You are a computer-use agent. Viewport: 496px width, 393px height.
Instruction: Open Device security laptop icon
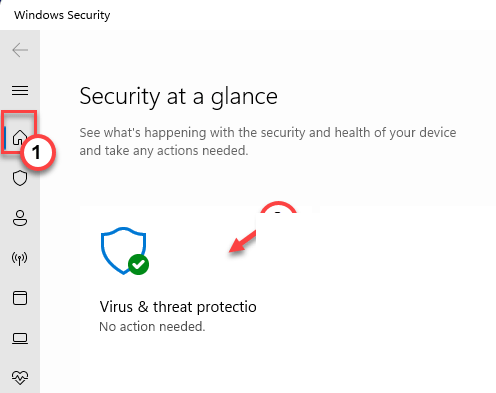[20, 338]
